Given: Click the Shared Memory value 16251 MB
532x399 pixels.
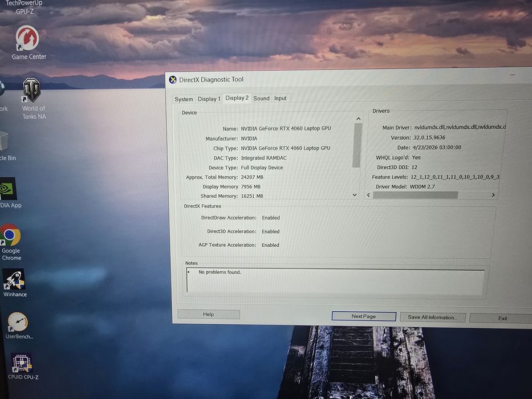Looking at the screenshot, I should pyautogui.click(x=252, y=196).
